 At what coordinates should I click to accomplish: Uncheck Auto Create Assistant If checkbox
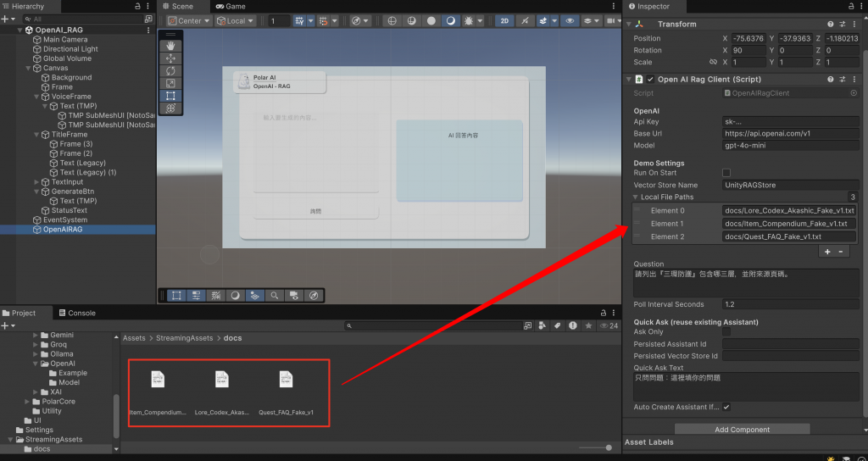(726, 407)
